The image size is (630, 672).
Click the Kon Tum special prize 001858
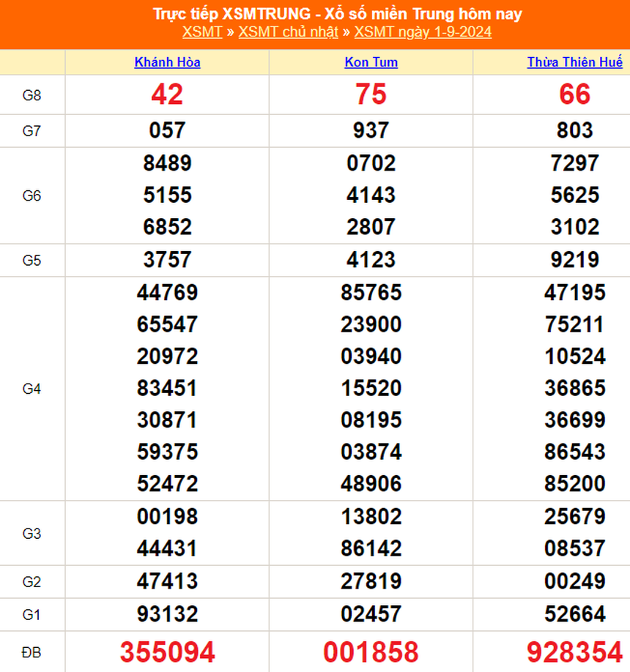point(371,652)
